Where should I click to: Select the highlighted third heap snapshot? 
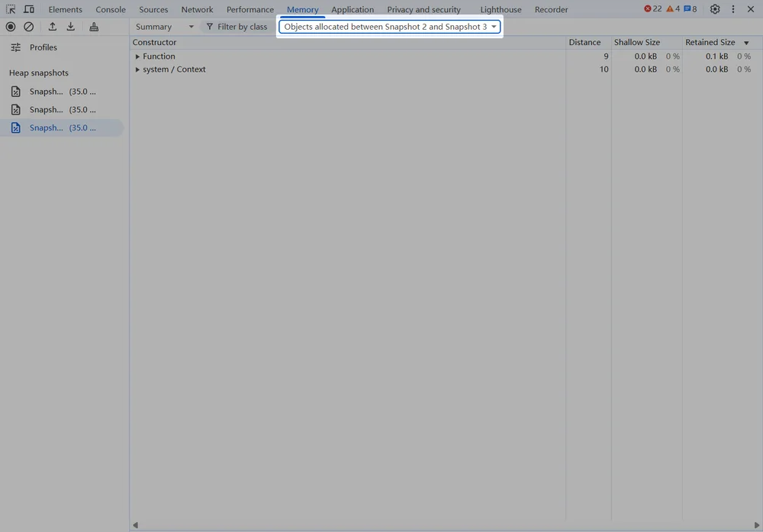[62, 127]
